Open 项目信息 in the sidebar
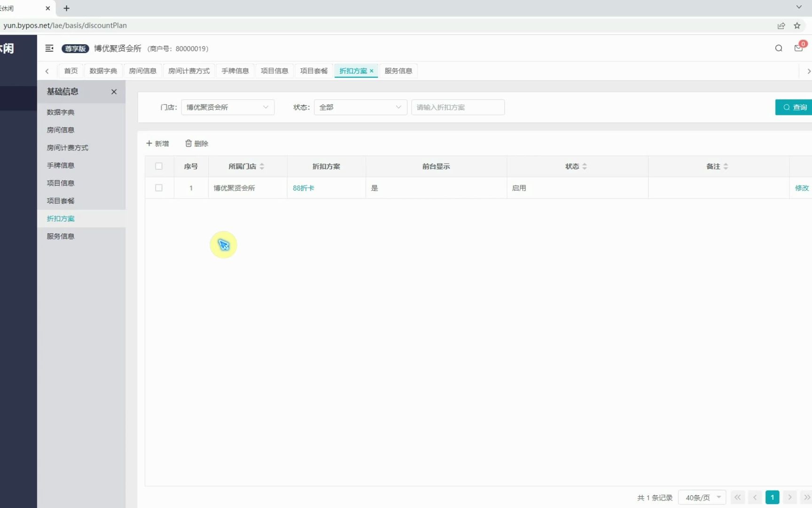Screen dimensions: 812x508 (x=81, y=183)
